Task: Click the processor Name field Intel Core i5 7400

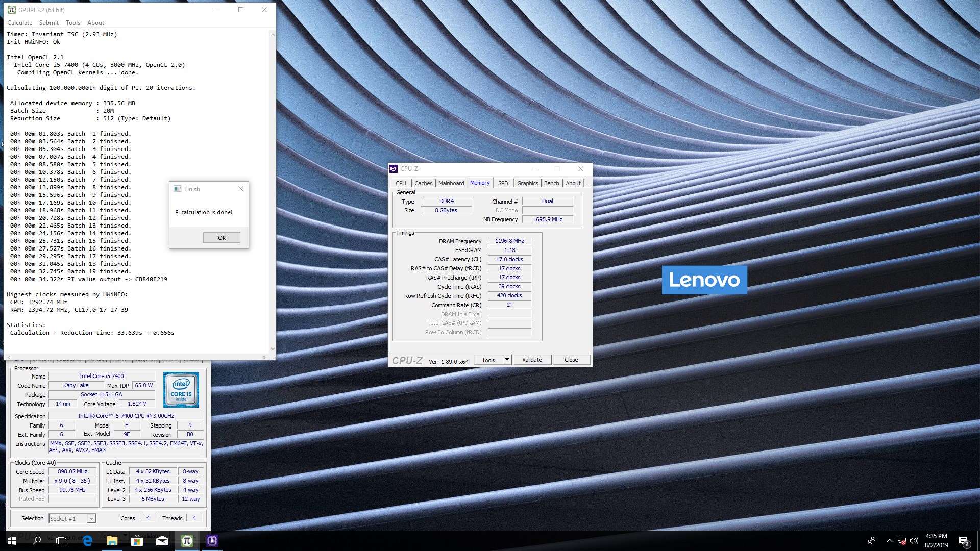Action: click(x=102, y=376)
